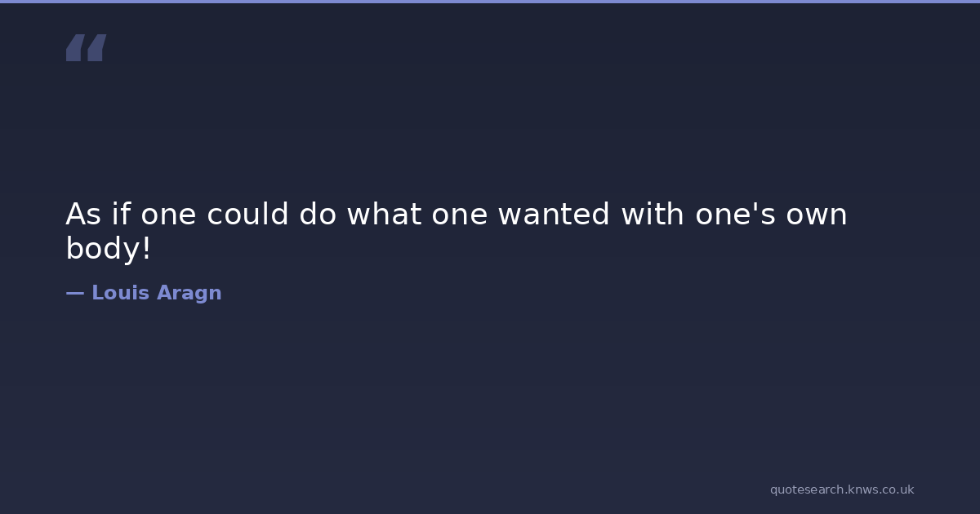
Task: Click "quotesearch" in the watermark URL
Action: (805, 490)
